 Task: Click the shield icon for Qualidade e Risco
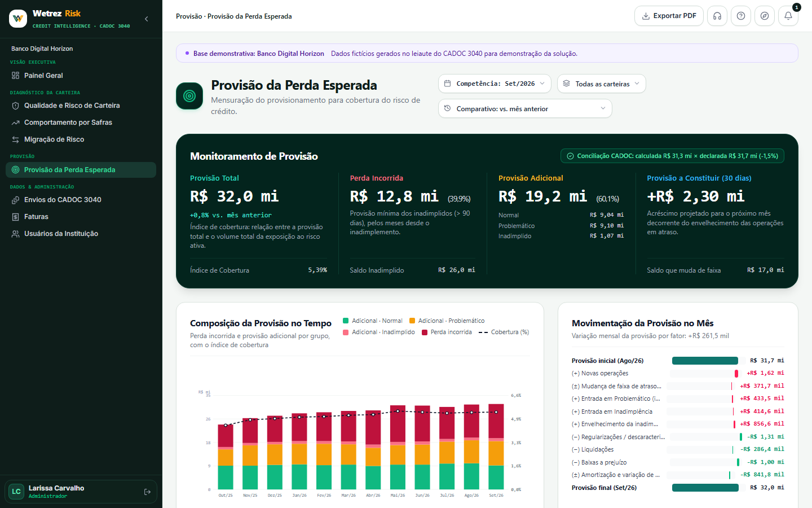pos(15,106)
